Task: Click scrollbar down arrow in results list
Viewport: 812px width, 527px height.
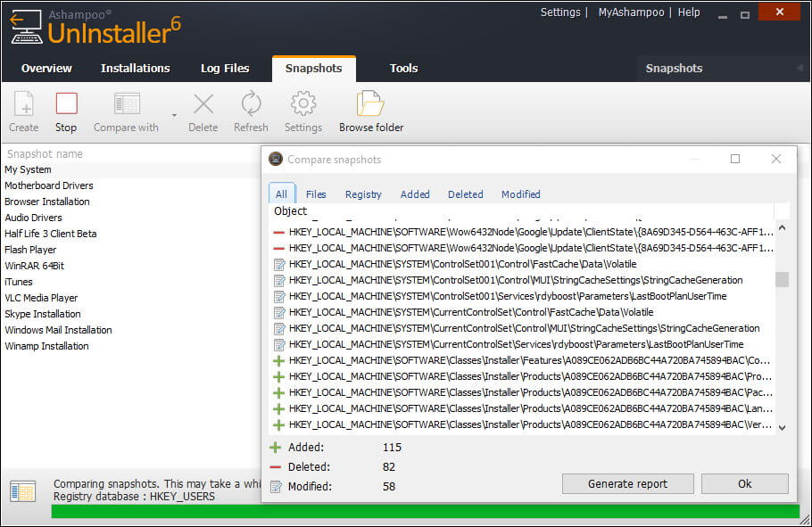Action: coord(782,427)
